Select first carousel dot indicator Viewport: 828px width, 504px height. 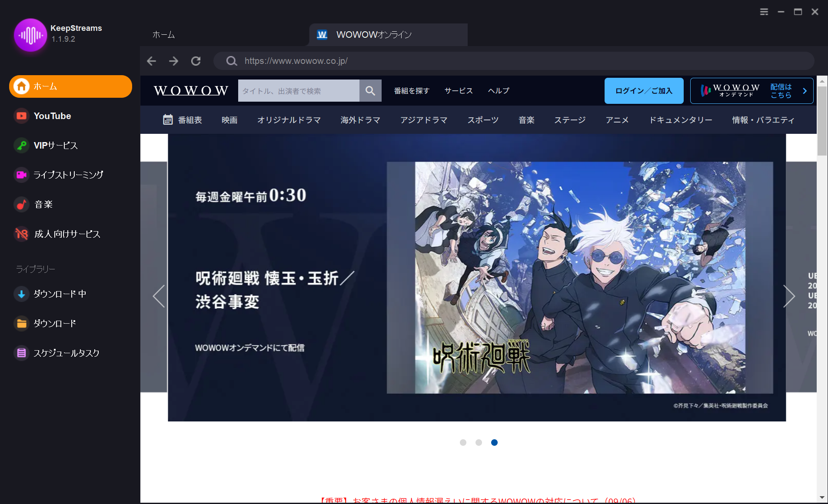(463, 442)
